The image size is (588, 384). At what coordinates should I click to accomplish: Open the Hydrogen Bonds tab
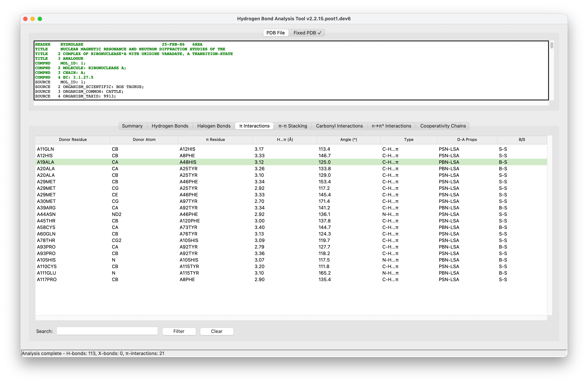pyautogui.click(x=170, y=126)
